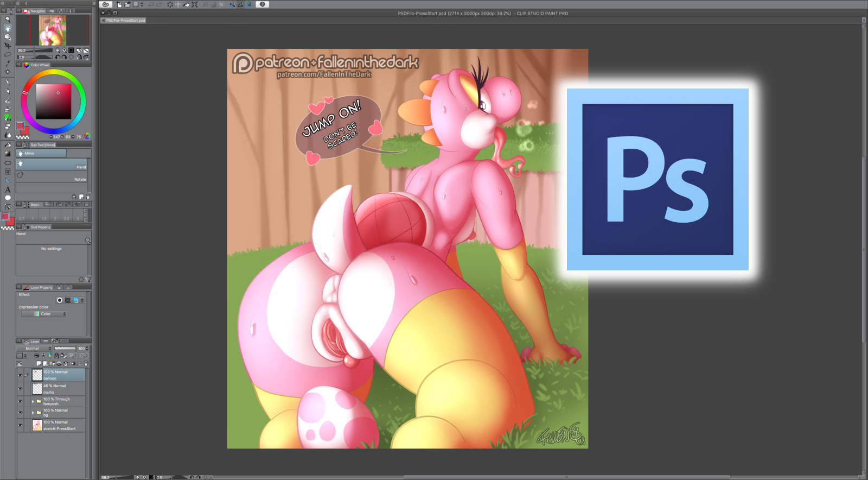
Task: Click zoom in in Navigator panel
Action: (x=64, y=50)
